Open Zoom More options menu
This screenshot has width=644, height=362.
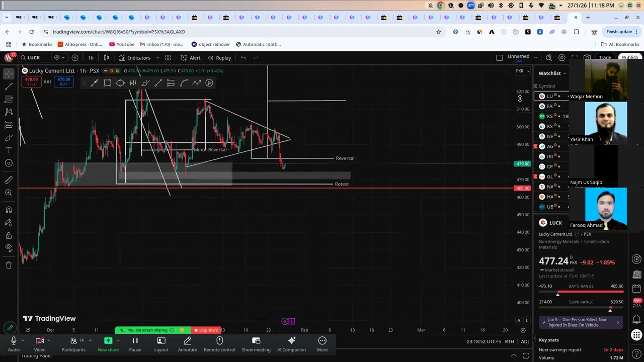coord(322,344)
